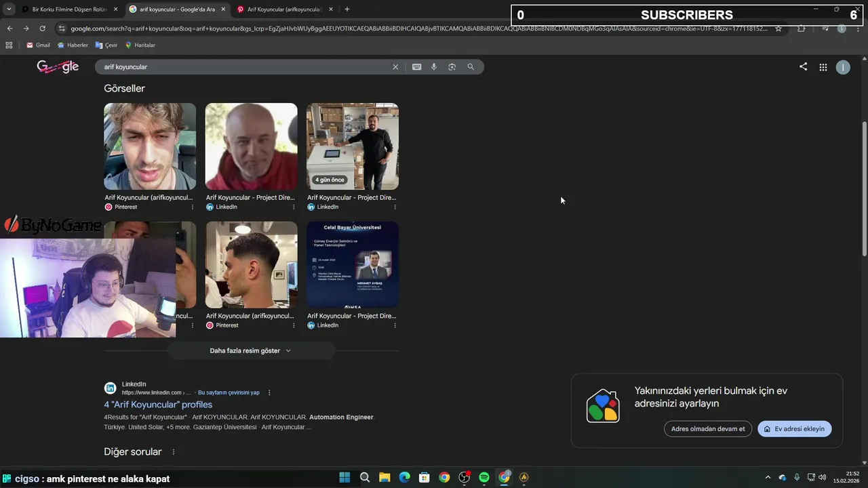Reload the current page

(x=42, y=28)
